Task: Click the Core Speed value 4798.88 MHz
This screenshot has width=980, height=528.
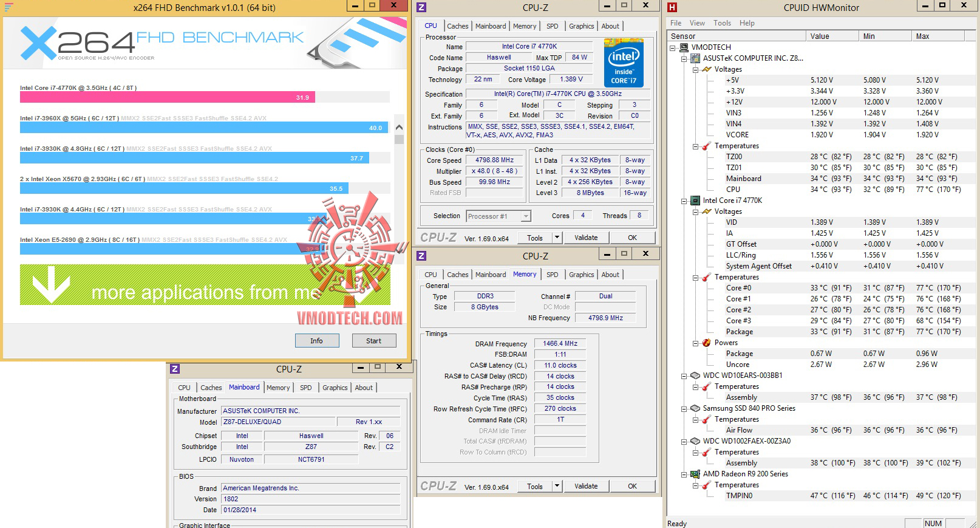Action: pos(494,160)
